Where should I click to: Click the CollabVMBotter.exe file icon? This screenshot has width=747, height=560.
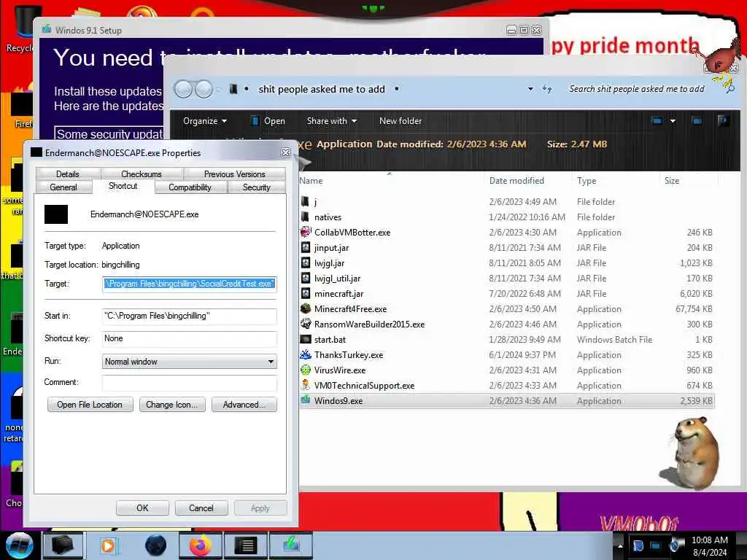click(x=306, y=232)
